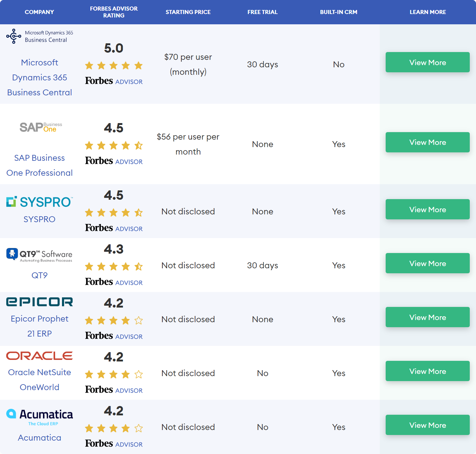
Task: Click Forbes Advisor badge in SYSPRO row
Action: coord(114,228)
